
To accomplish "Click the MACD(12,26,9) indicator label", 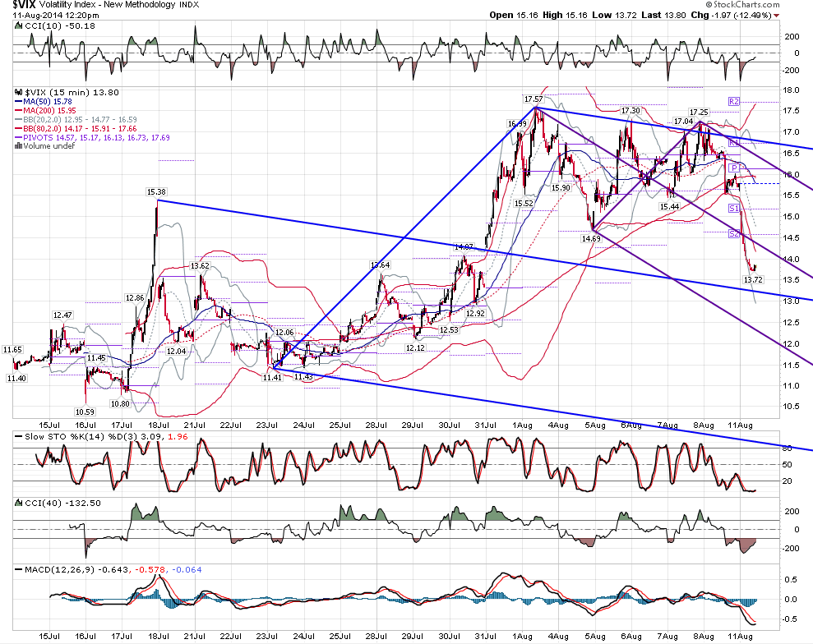I will (x=108, y=569).
